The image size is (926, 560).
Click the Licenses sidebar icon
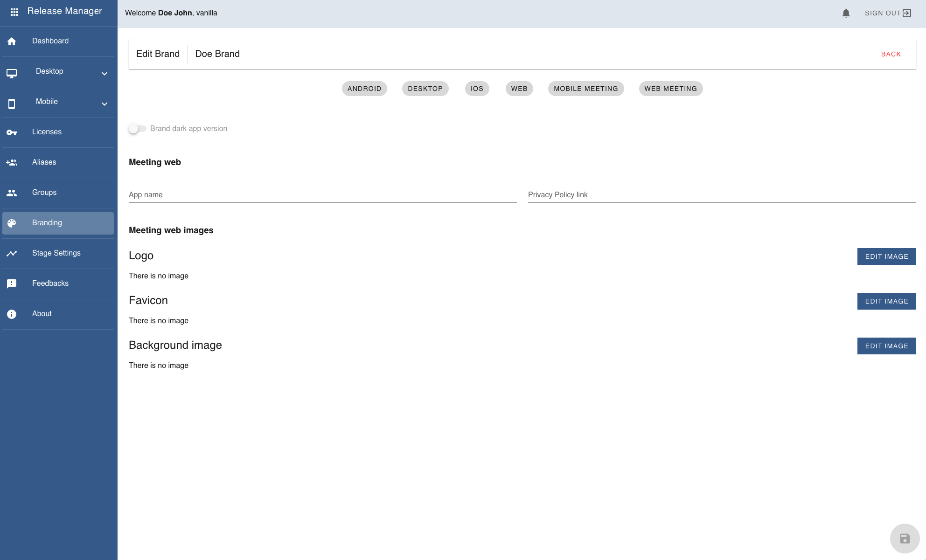tap(12, 131)
